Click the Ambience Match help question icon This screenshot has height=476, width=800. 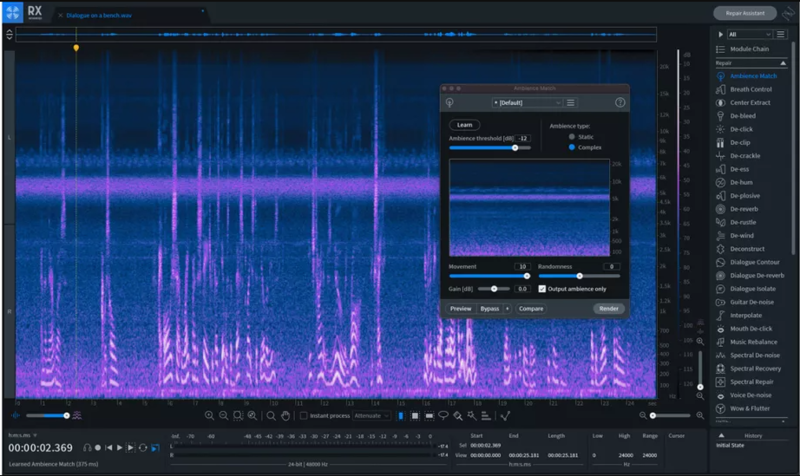[x=620, y=102]
